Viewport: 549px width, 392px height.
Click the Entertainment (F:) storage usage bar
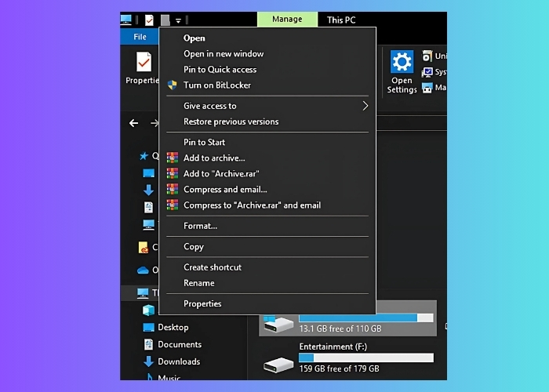click(x=365, y=358)
